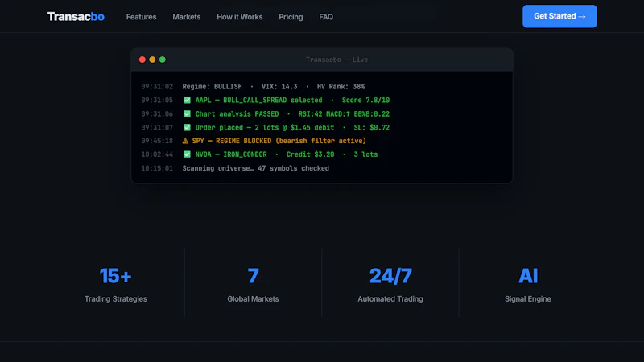The height and width of the screenshot is (362, 644).
Task: Click the 'Global Markets' label
Action: click(x=253, y=298)
